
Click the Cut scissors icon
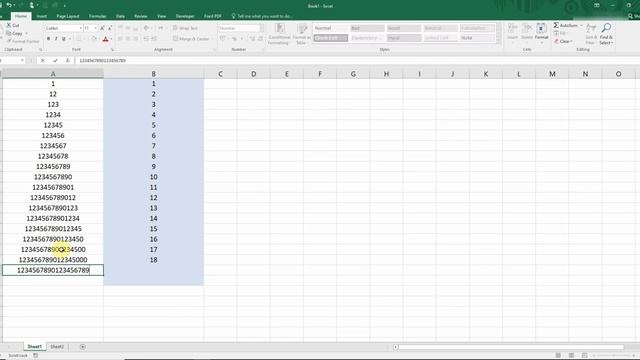pyautogui.click(x=9, y=25)
